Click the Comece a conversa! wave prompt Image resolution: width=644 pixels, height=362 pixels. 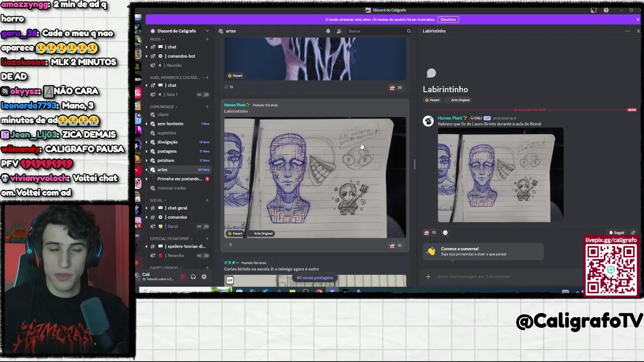[483, 251]
